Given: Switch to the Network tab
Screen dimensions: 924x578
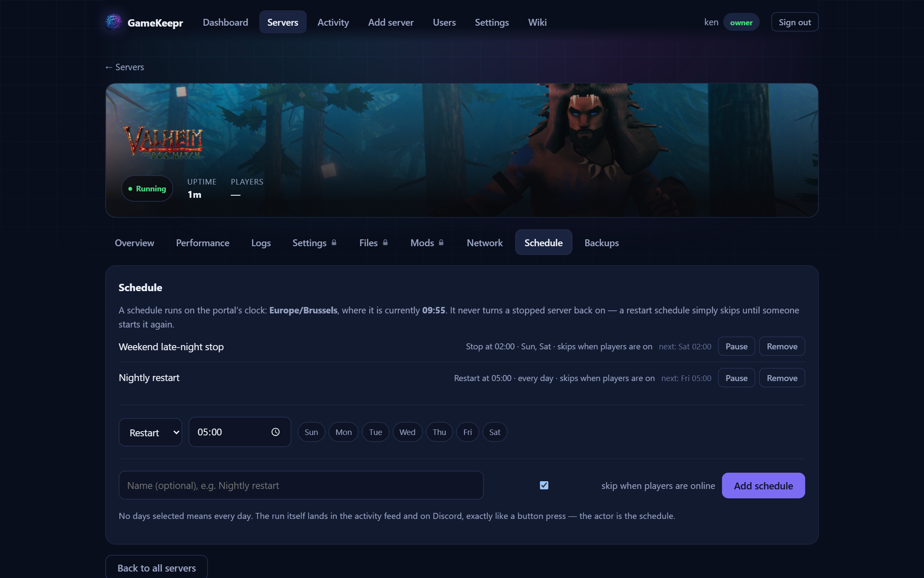Looking at the screenshot, I should coord(485,242).
